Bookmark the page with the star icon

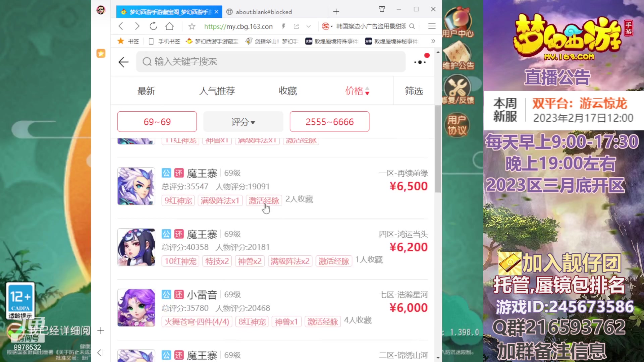click(x=192, y=26)
